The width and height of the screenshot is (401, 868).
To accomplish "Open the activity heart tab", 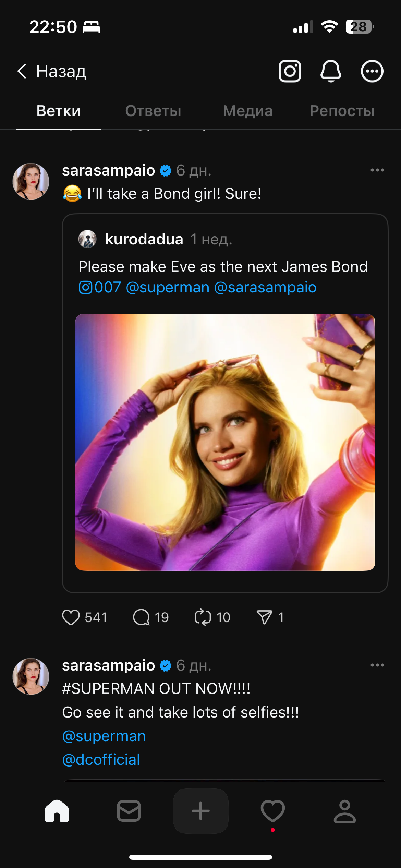I will tap(273, 811).
